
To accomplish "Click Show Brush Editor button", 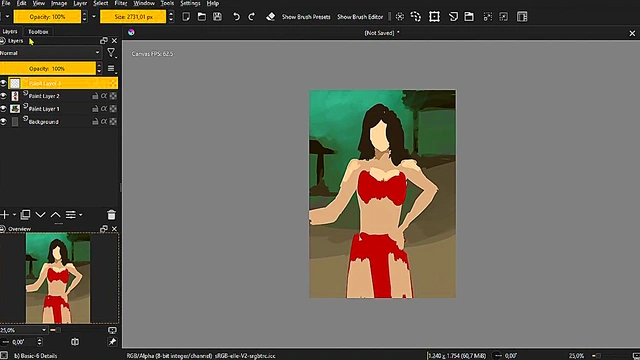I will [360, 17].
